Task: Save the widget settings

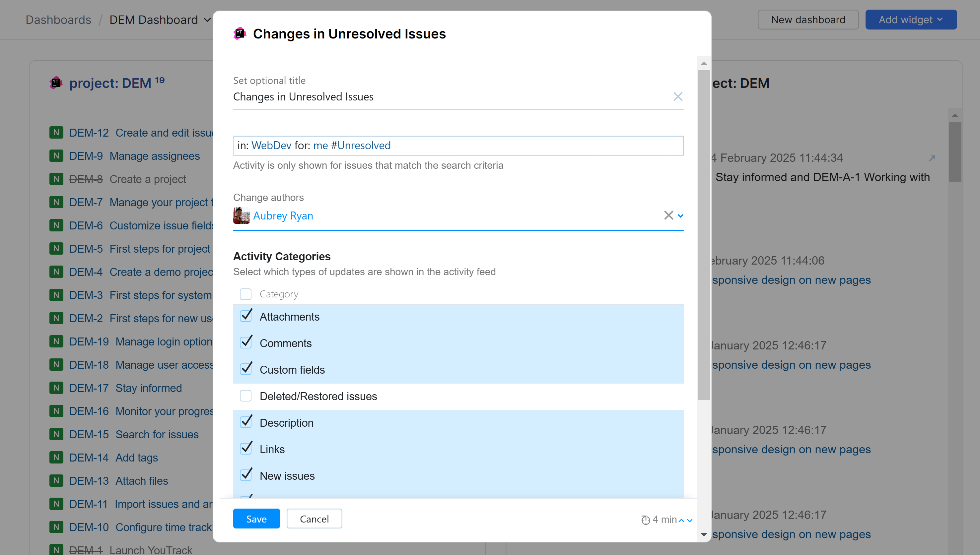Action: click(x=256, y=519)
